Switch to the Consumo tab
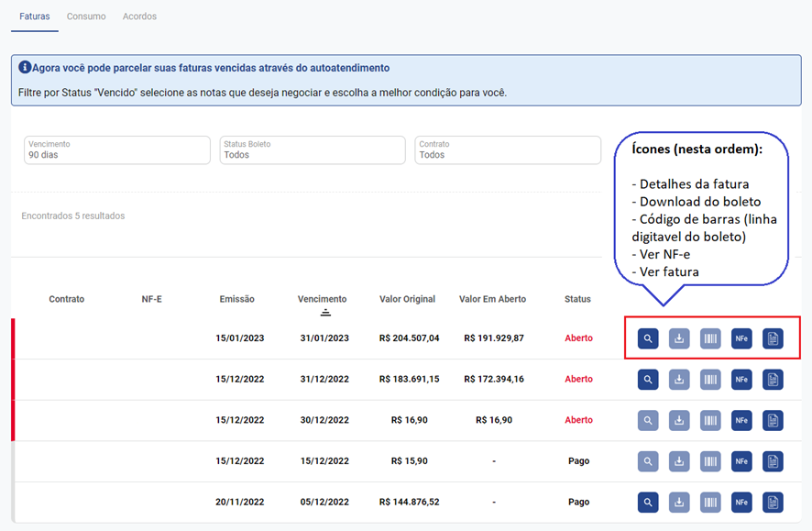The height and width of the screenshot is (531, 812). [x=86, y=17]
